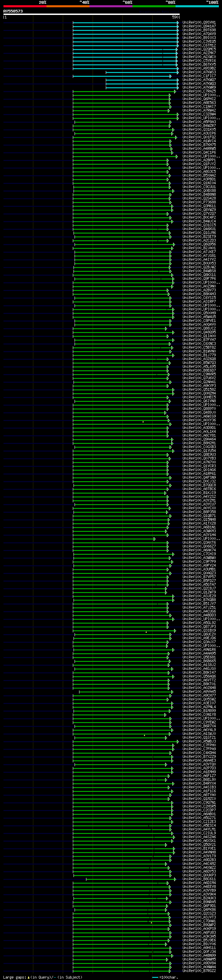
Task: Select label UniRef100_A9S9B2
Action: (199, 68)
